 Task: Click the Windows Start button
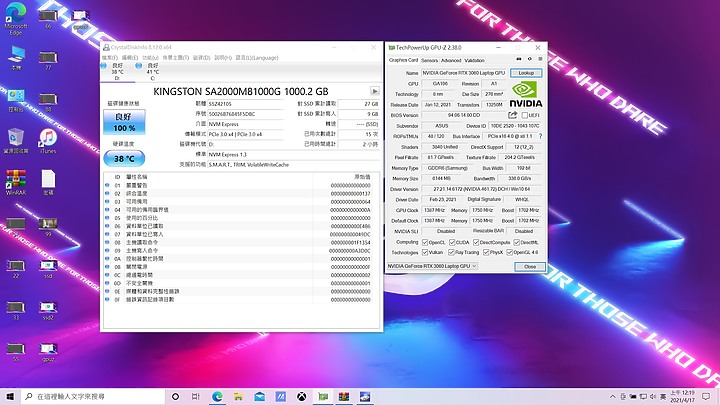pos(10,396)
